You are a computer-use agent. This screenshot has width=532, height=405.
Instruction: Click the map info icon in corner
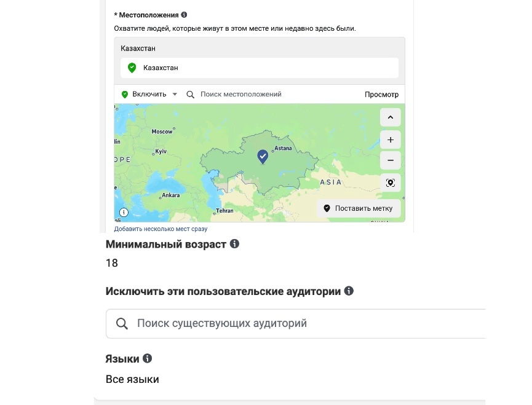[124, 212]
